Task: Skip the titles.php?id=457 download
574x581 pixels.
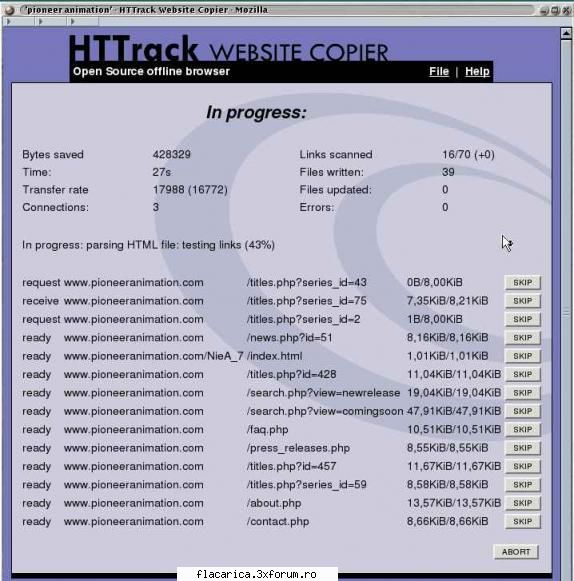Action: click(522, 466)
